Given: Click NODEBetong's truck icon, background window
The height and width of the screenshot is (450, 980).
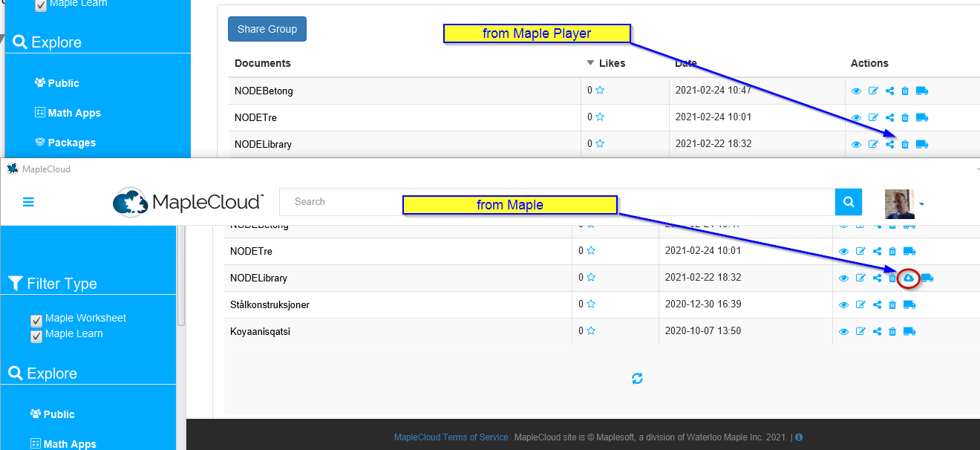Looking at the screenshot, I should tap(922, 91).
